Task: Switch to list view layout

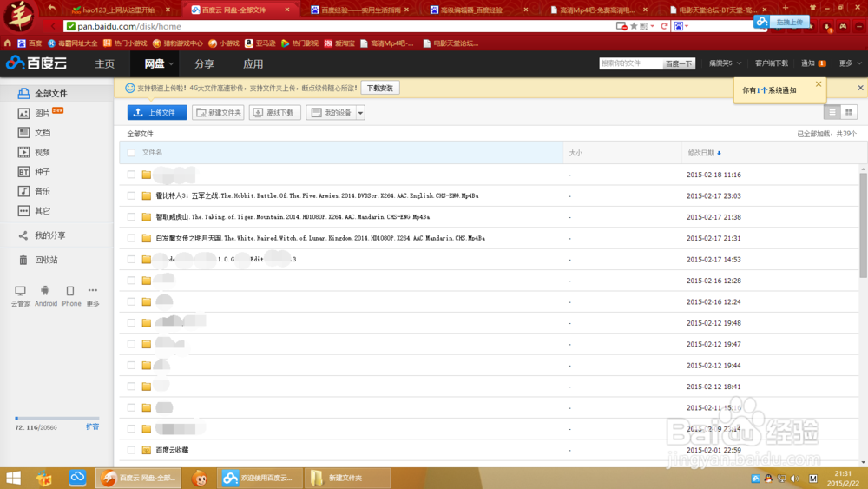Action: click(832, 112)
